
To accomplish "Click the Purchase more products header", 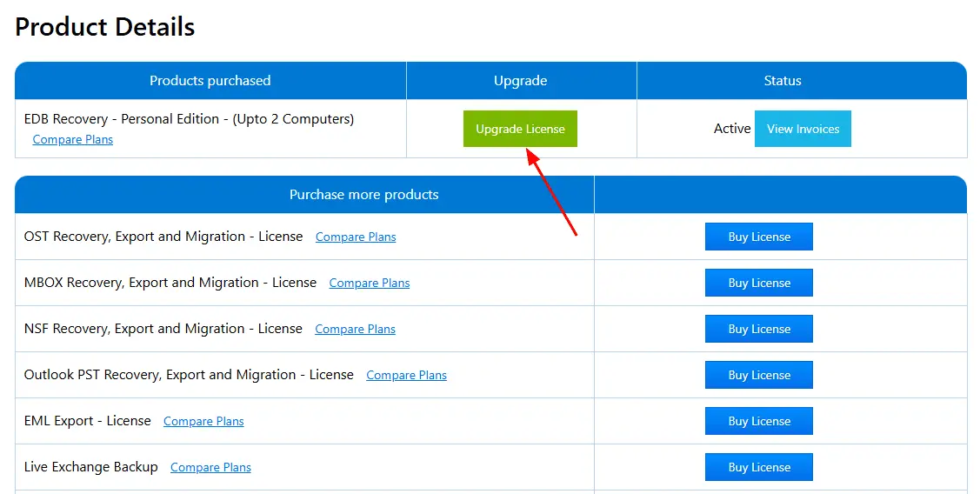I will coord(363,195).
